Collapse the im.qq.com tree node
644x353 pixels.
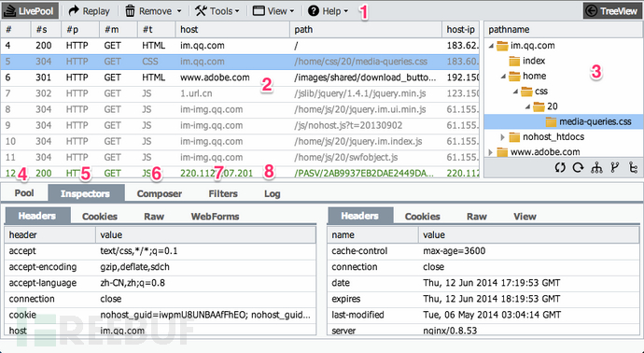coord(491,46)
